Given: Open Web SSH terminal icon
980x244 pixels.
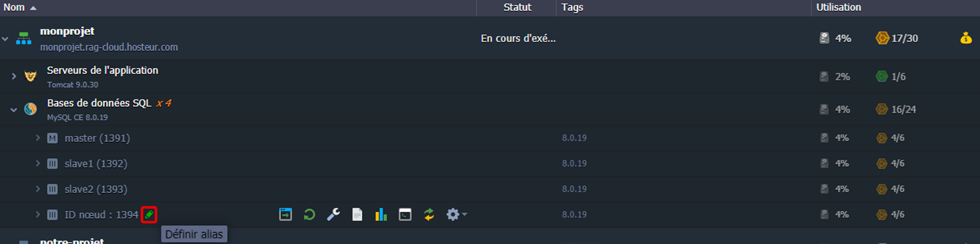Looking at the screenshot, I should point(405,214).
